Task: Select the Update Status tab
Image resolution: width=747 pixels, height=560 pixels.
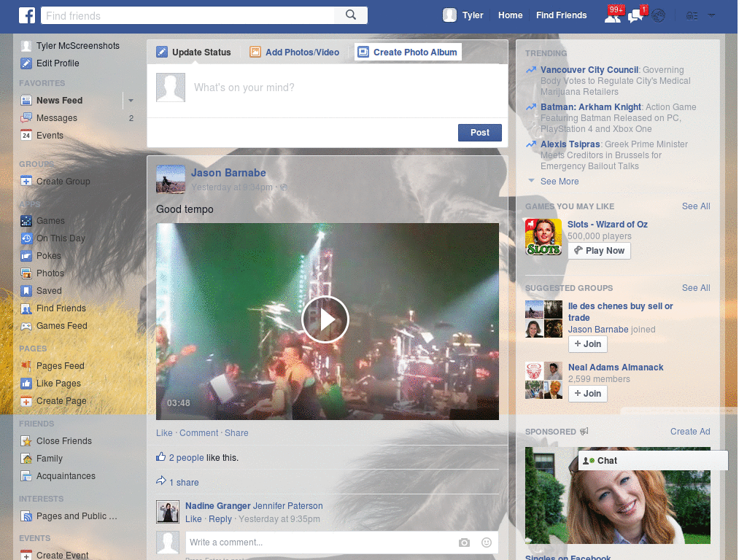Action: 193,52
